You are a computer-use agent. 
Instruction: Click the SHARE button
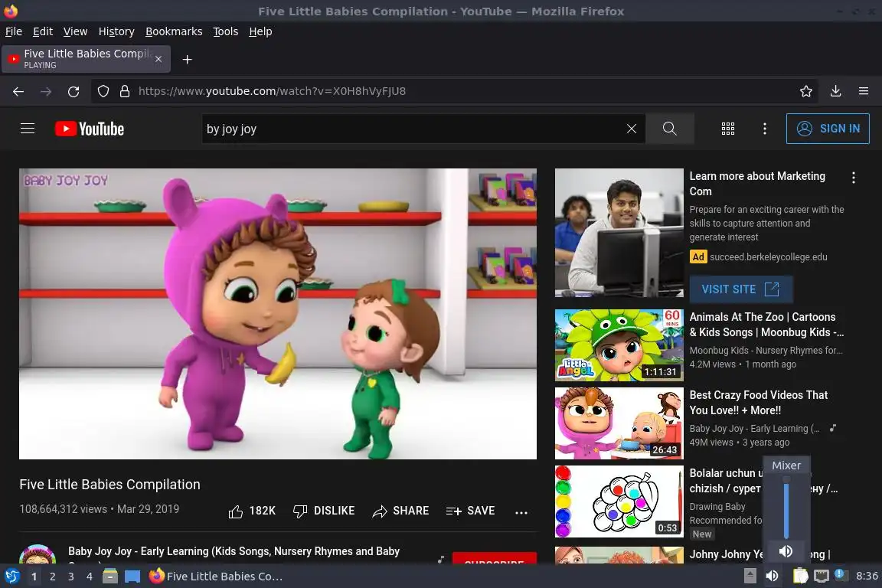(x=400, y=511)
